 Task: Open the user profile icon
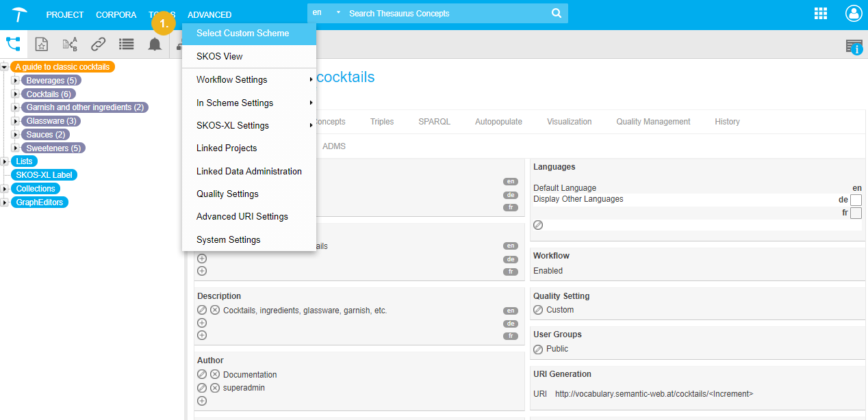[x=854, y=14]
